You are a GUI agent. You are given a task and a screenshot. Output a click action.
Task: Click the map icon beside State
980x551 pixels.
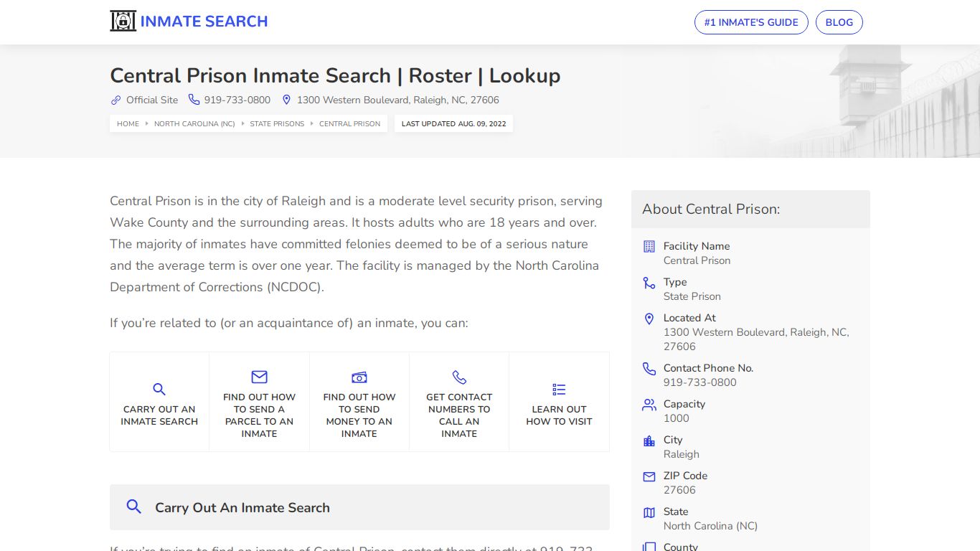(x=649, y=512)
